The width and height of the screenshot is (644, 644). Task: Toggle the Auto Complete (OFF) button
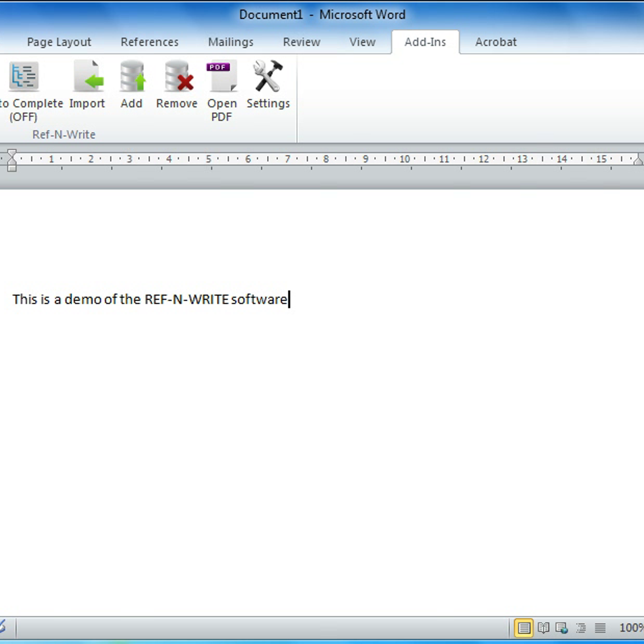tap(24, 91)
